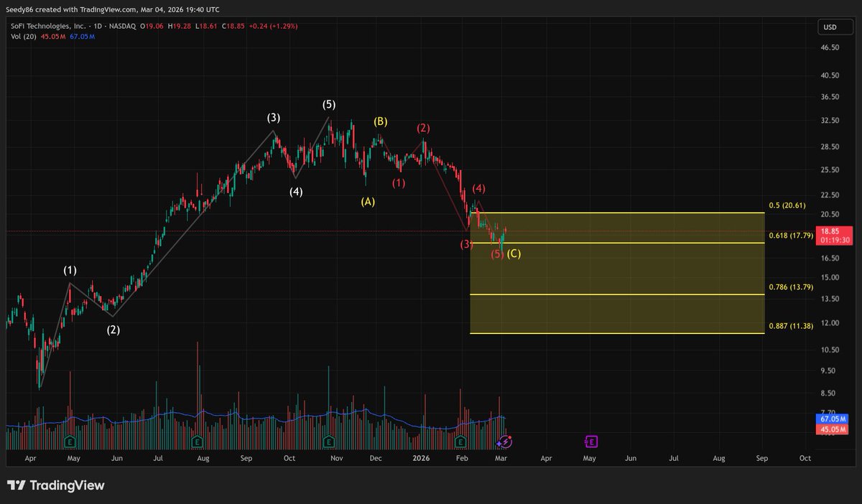Select the white wave label (3)
The width and height of the screenshot is (862, 504).
pyautogui.click(x=274, y=117)
